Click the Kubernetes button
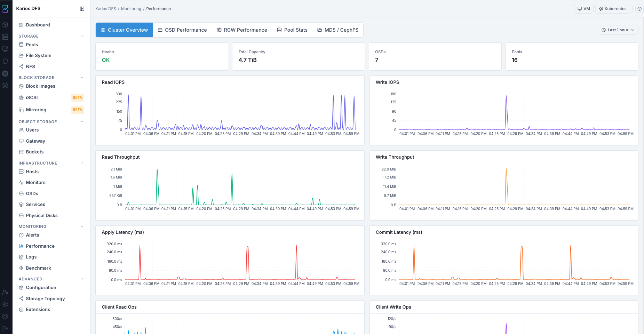 (612, 9)
